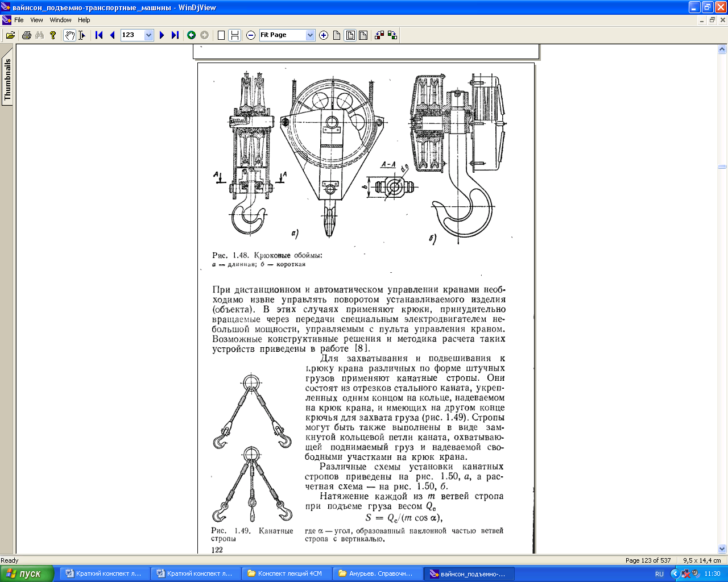Click the Fit Width zoom icon
Viewport: 728px width, 582px height.
(x=363, y=35)
